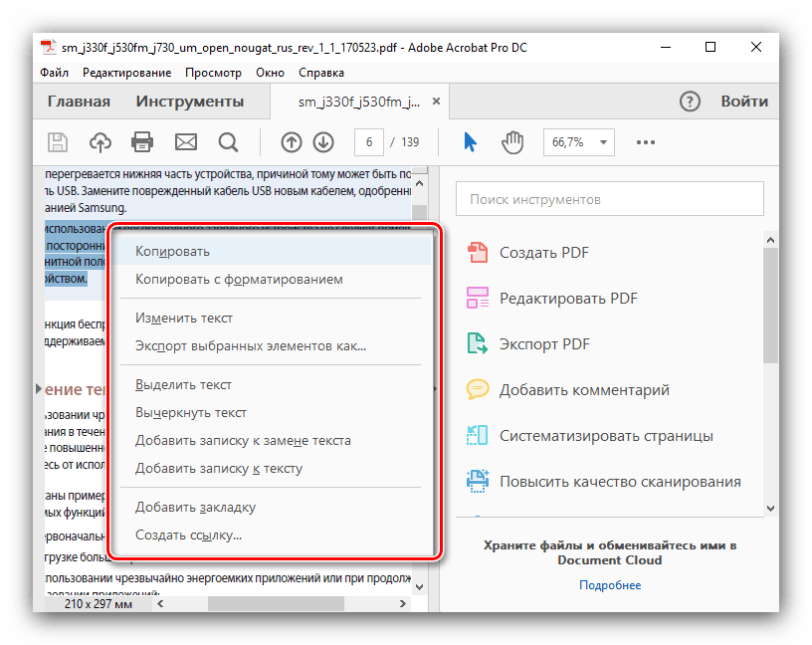Go to previous page arrow icon
This screenshot has width=812, height=645.
coord(292,142)
